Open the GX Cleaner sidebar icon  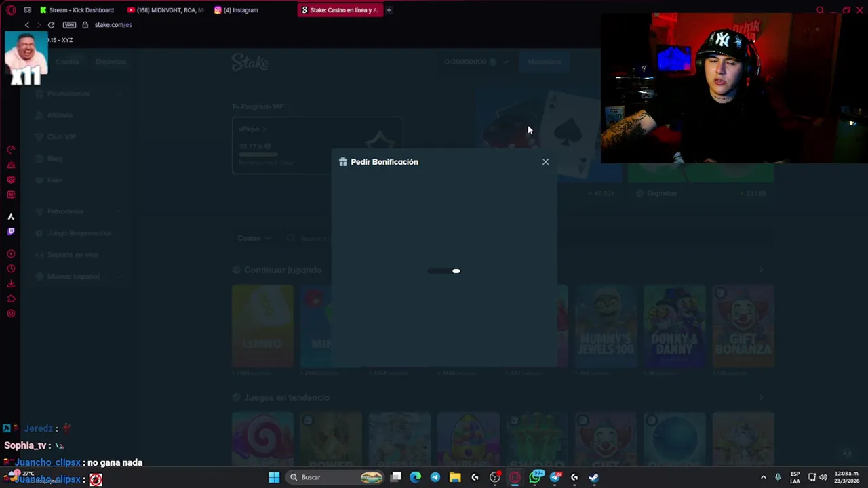click(11, 165)
